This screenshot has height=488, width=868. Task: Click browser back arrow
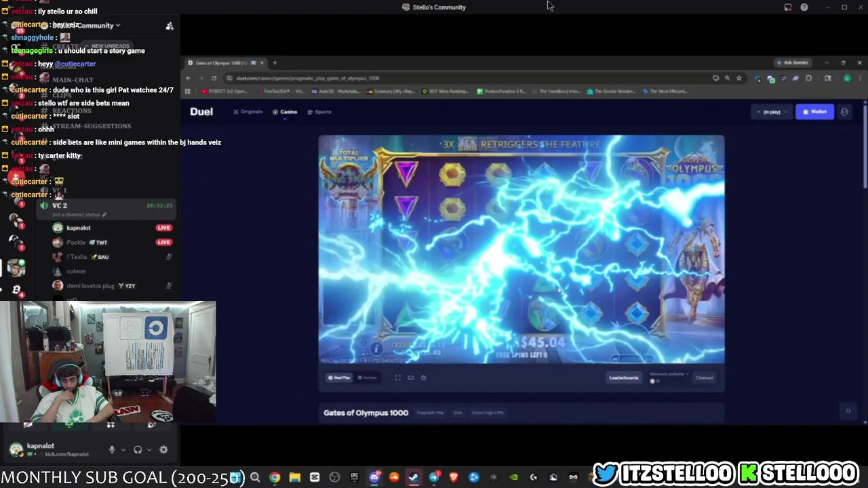[x=188, y=78]
